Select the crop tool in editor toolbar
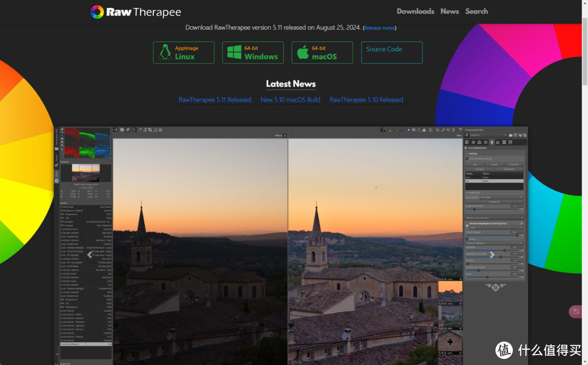The width and height of the screenshot is (588, 365). (x=150, y=130)
